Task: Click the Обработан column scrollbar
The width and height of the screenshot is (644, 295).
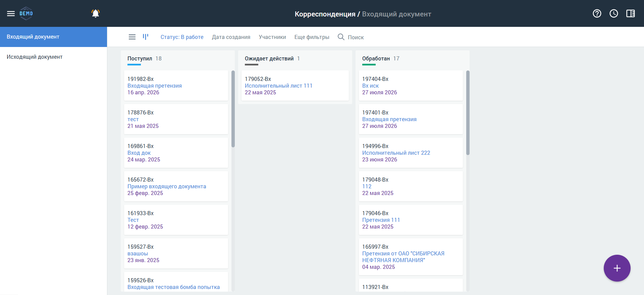Action: tap(468, 113)
